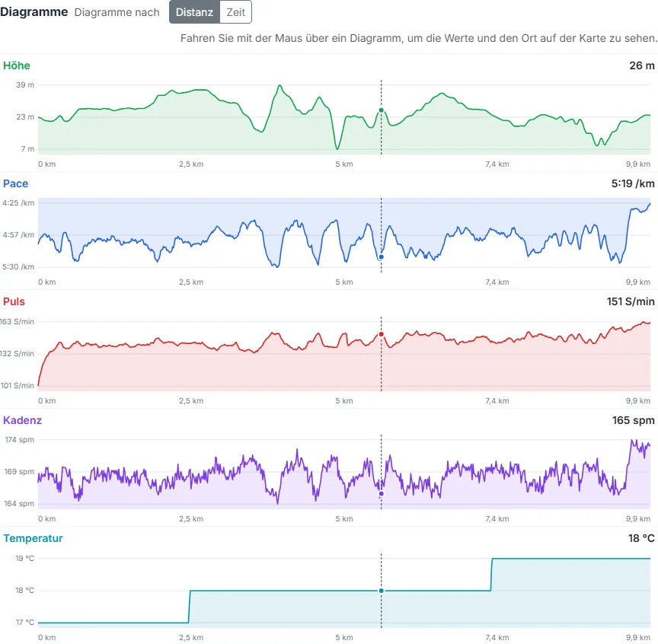The width and height of the screenshot is (658, 644).
Task: Click "2,5 km" below the Höhe chart
Action: (x=191, y=164)
